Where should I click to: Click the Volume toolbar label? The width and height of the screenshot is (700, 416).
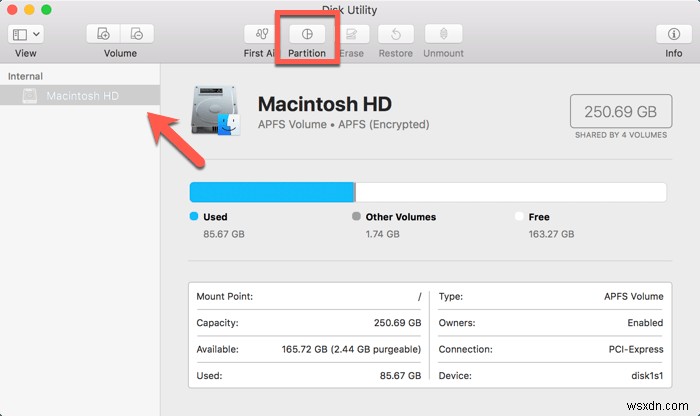120,53
